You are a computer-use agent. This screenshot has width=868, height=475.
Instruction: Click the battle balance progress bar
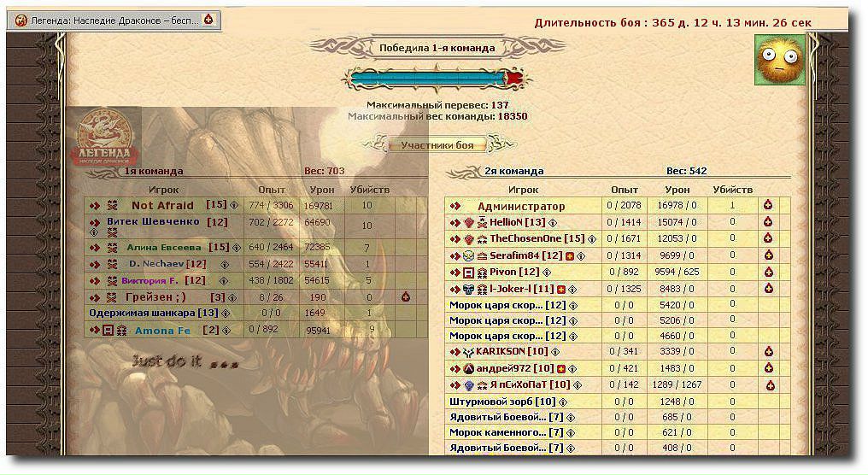pyautogui.click(x=431, y=79)
